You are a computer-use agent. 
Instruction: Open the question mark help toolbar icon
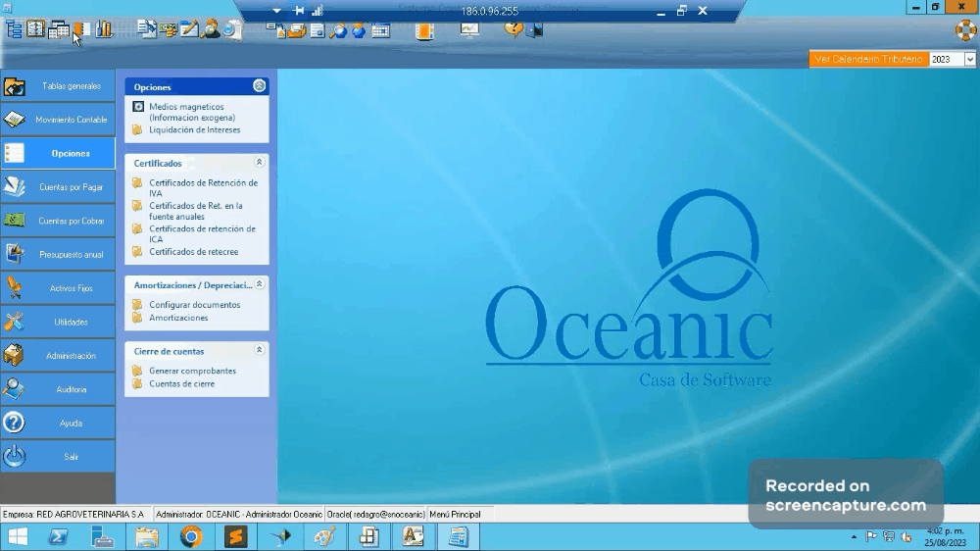pyautogui.click(x=514, y=29)
